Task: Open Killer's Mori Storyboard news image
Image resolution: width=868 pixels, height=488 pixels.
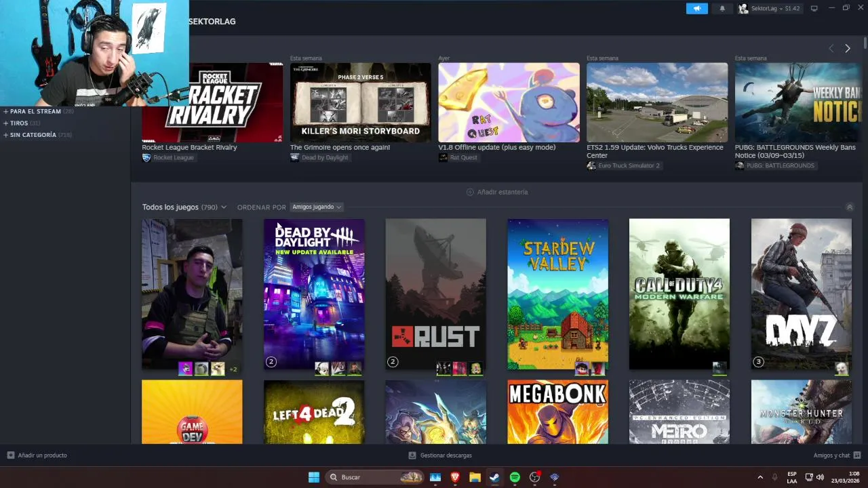Action: point(361,102)
